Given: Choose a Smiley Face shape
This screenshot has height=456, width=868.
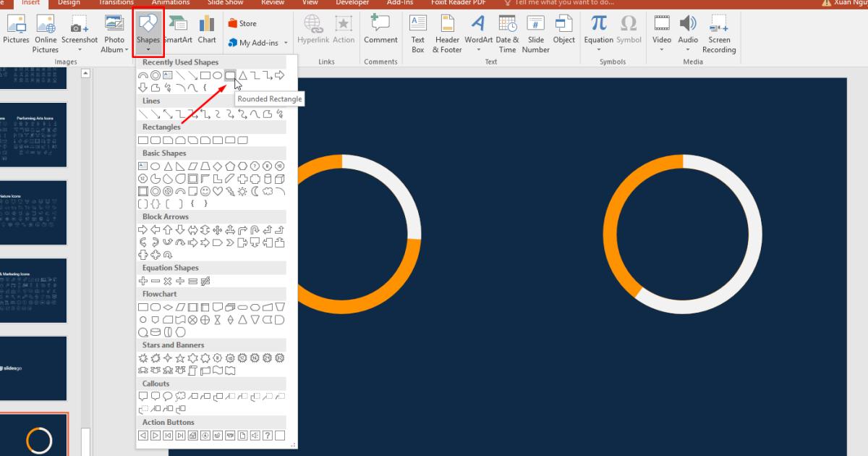Looking at the screenshot, I should click(205, 190).
